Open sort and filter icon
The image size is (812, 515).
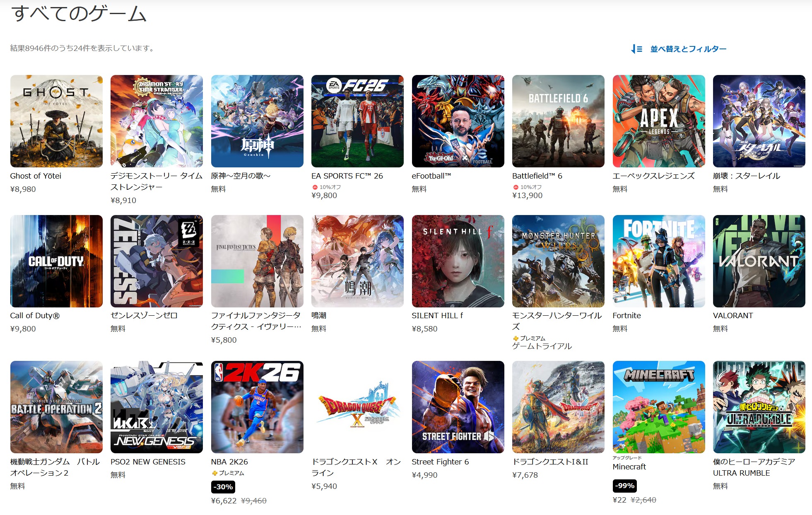point(636,49)
